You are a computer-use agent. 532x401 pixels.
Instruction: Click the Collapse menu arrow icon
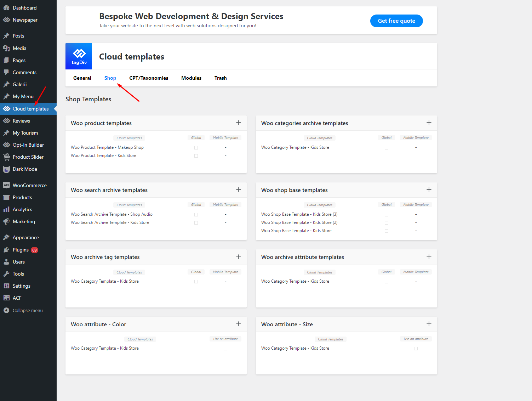6,310
